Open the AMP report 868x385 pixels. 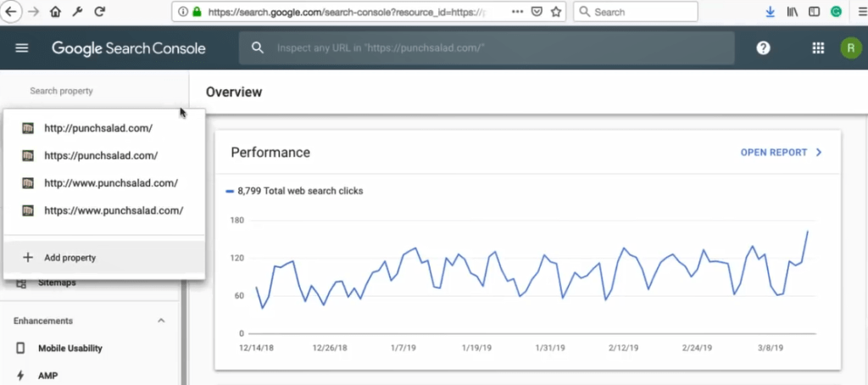48,376
